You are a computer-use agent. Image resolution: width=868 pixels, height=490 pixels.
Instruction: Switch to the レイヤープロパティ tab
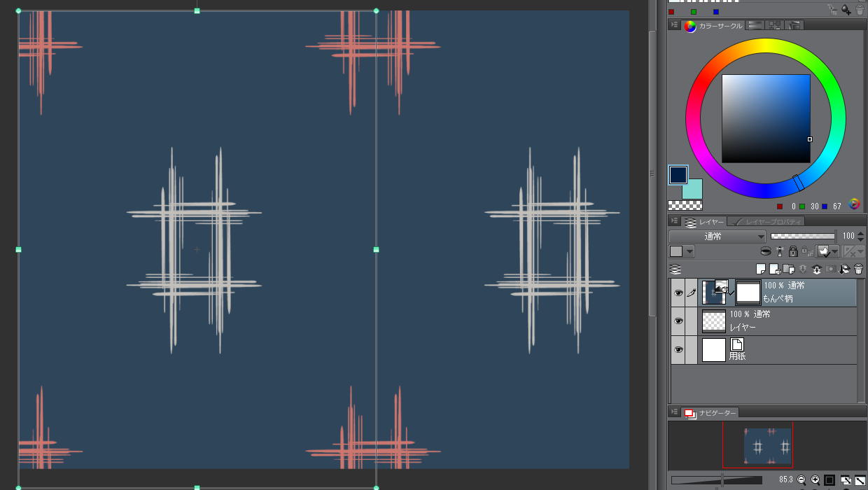[766, 222]
